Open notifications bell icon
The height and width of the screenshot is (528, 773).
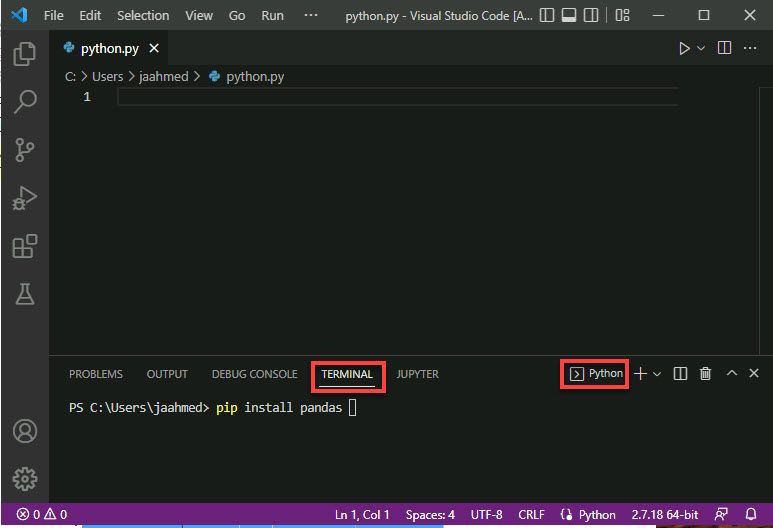pyautogui.click(x=750, y=515)
